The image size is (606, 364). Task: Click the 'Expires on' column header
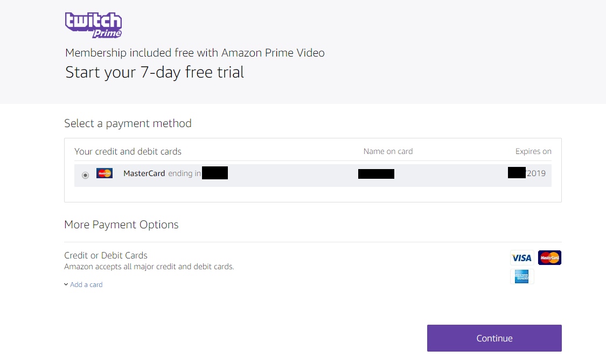point(533,151)
